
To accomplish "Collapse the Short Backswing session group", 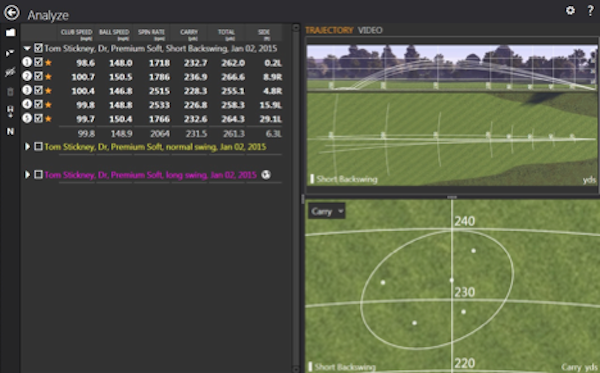I will coord(27,49).
